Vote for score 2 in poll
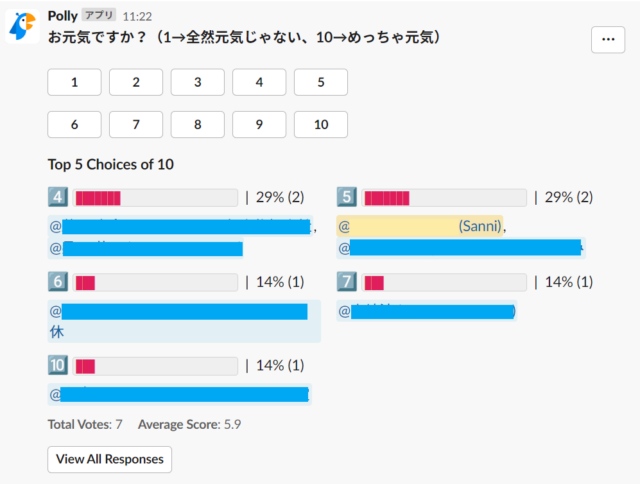The width and height of the screenshot is (640, 484). (135, 82)
